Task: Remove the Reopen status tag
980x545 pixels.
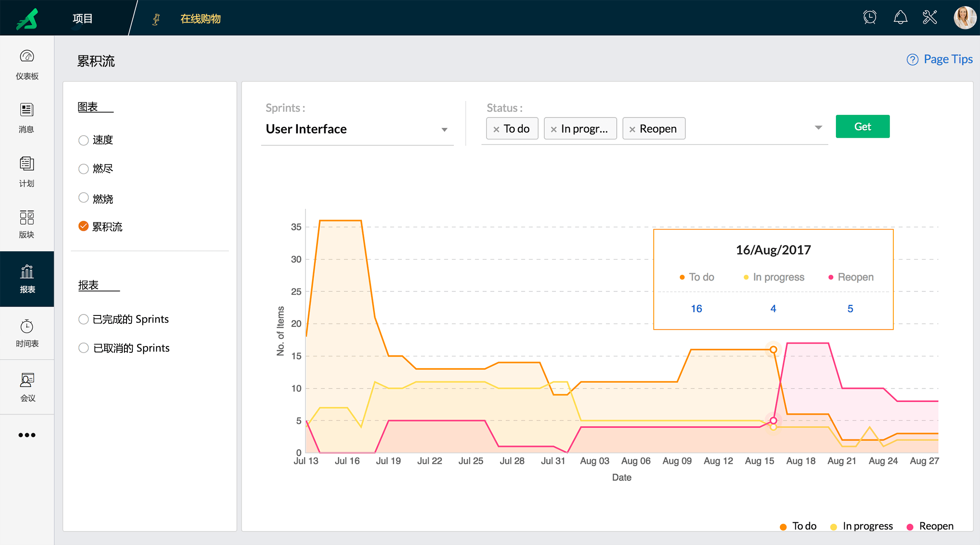Action: tap(632, 129)
